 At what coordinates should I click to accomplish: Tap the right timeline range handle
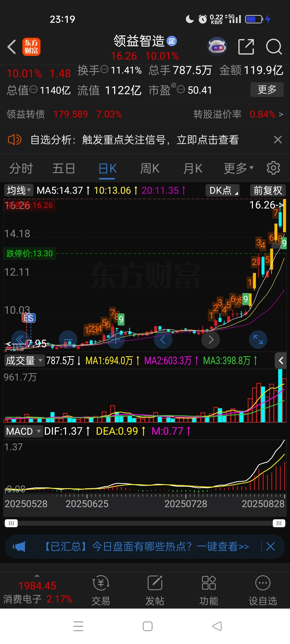tap(279, 523)
